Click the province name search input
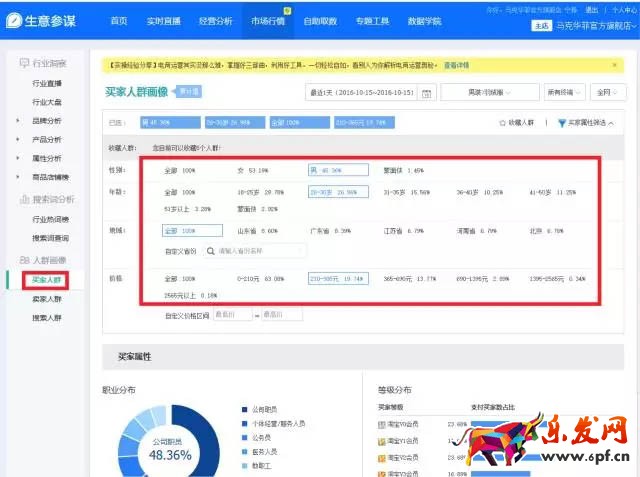 click(x=255, y=251)
